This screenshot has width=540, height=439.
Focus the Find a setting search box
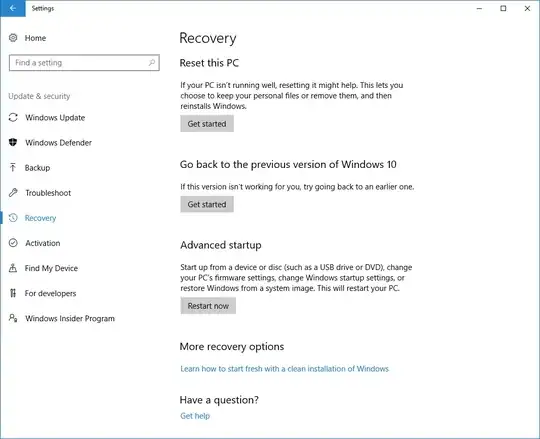84,63
